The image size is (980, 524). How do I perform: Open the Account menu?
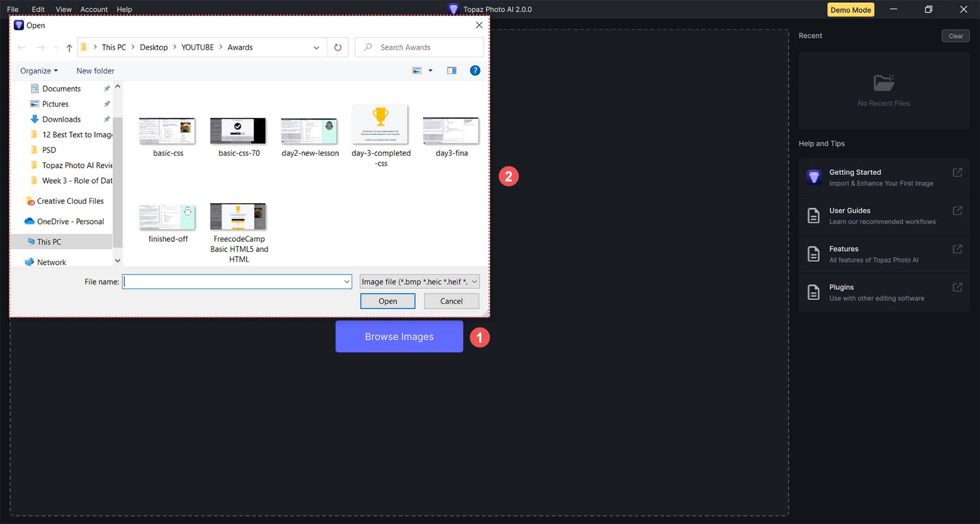94,9
